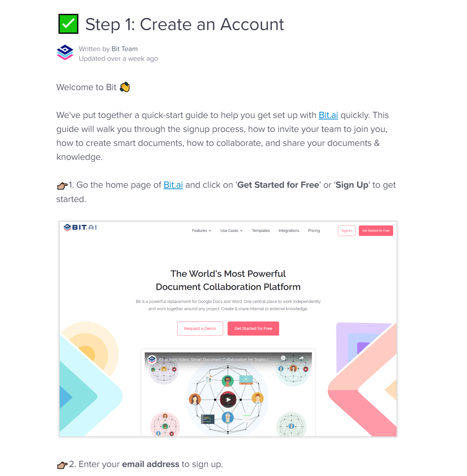Image resolution: width=467 pixels, height=476 pixels.
Task: Click the video channel logo icon
Action: click(152, 359)
